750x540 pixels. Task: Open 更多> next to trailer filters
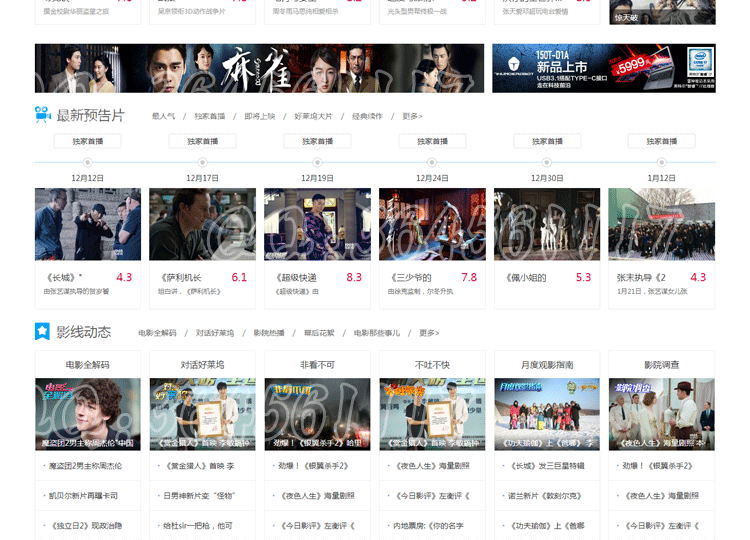point(412,116)
